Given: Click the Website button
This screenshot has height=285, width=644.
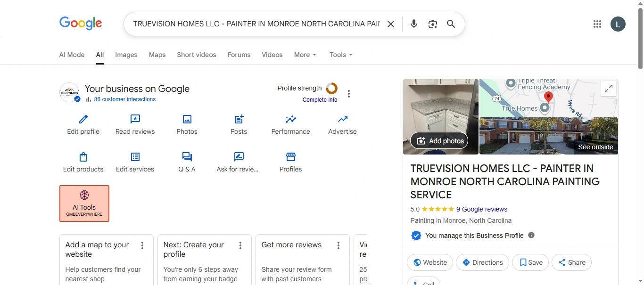Looking at the screenshot, I should [430, 262].
